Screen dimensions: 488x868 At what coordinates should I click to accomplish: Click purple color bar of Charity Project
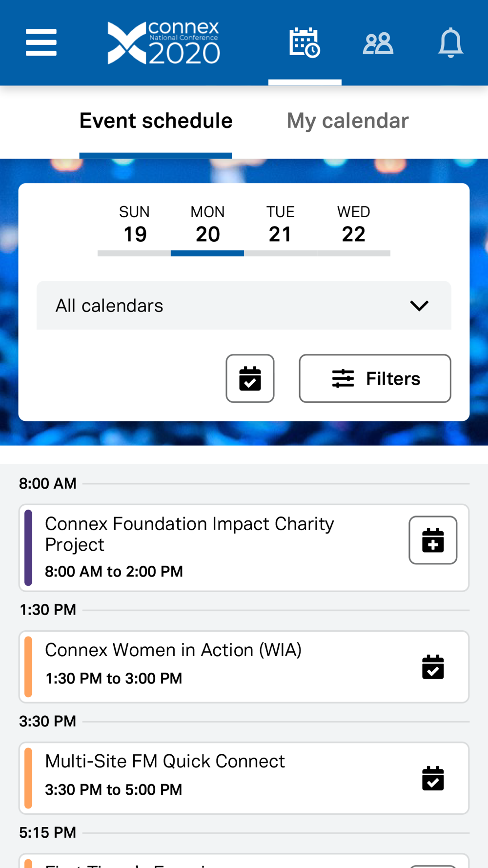28,548
